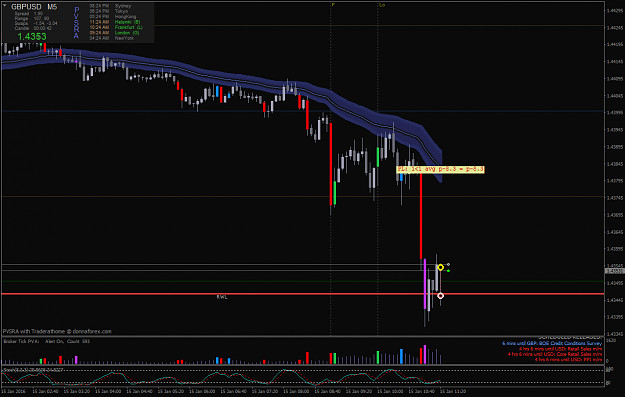Image resolution: width=625 pixels, height=397 pixels.
Task: Click the highlighted current price tag on axis
Action: point(614,271)
